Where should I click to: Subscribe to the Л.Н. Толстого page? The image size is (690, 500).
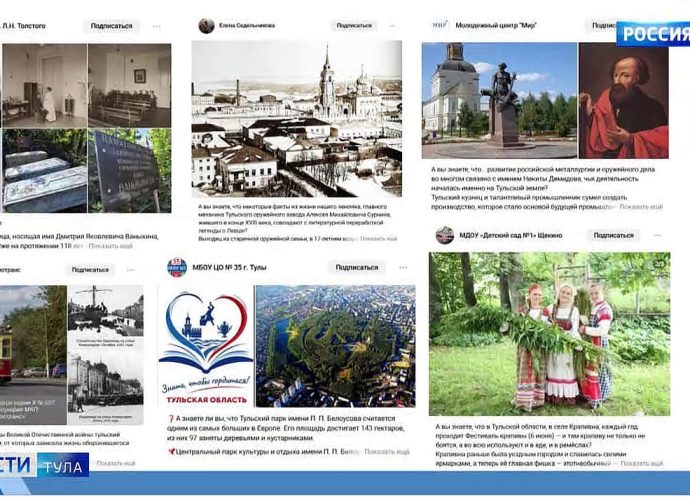(x=111, y=26)
